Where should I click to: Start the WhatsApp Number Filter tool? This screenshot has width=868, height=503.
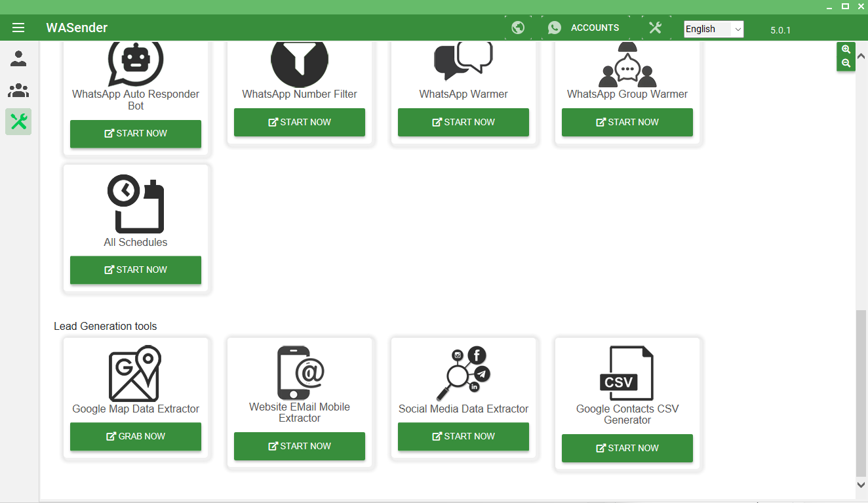[300, 123]
